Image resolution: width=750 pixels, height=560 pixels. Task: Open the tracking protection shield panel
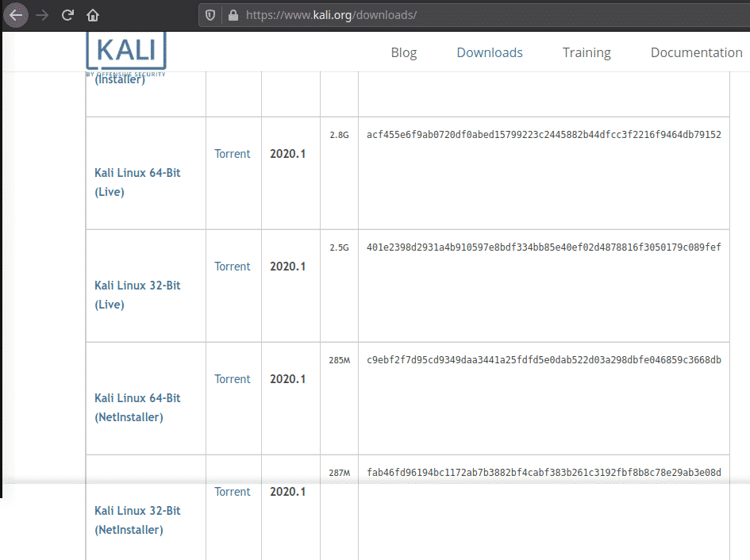pyautogui.click(x=210, y=15)
